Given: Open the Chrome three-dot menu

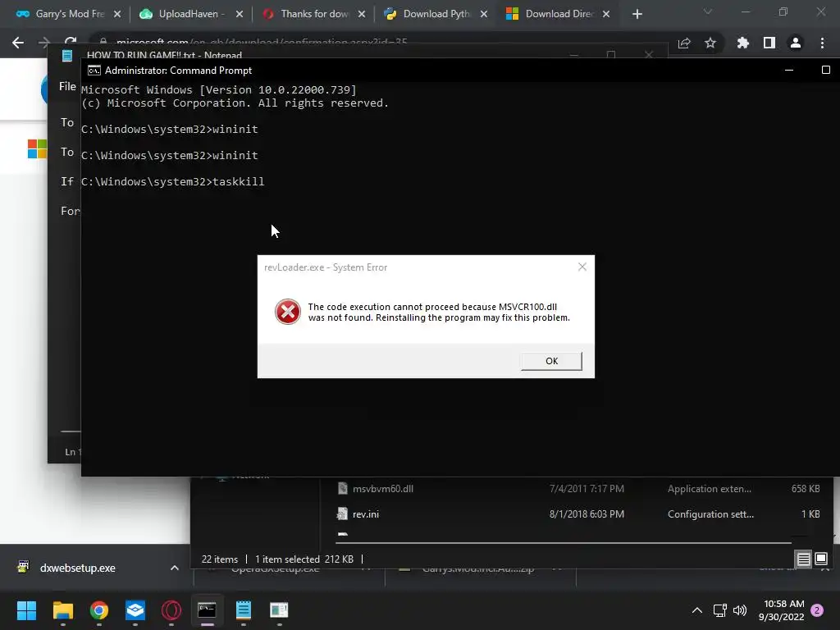Looking at the screenshot, I should pos(822,43).
